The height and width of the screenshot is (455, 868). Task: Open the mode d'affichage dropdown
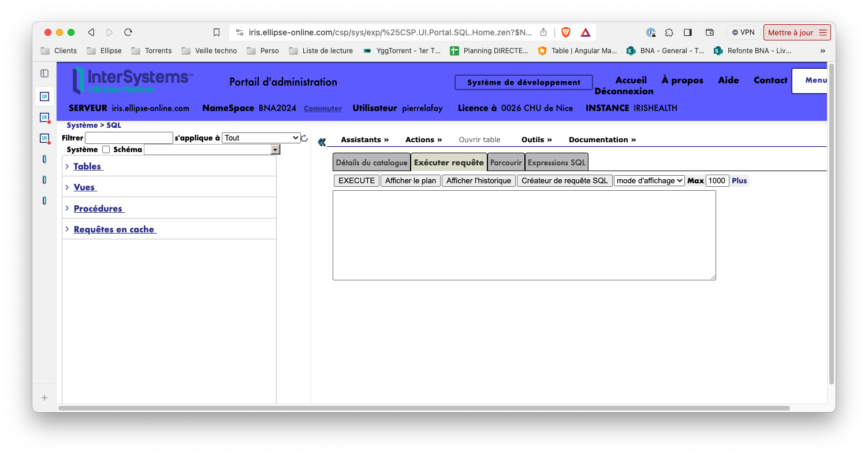pyautogui.click(x=649, y=181)
